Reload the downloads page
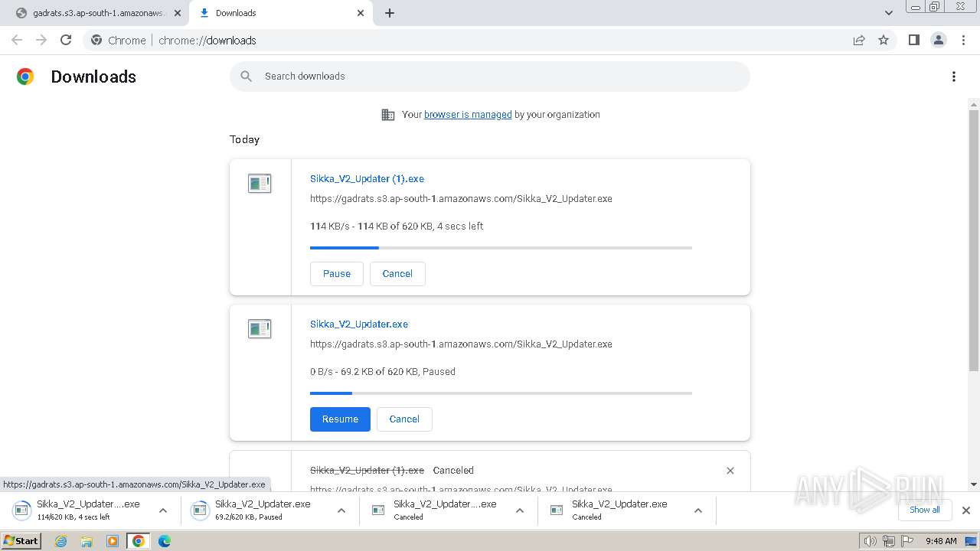The height and width of the screenshot is (551, 980). (66, 41)
